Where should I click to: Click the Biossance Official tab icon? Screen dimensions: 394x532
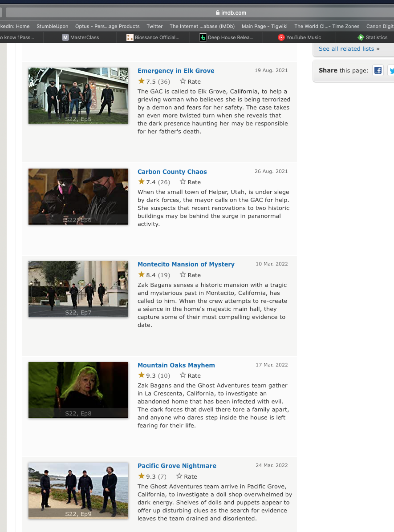(130, 37)
